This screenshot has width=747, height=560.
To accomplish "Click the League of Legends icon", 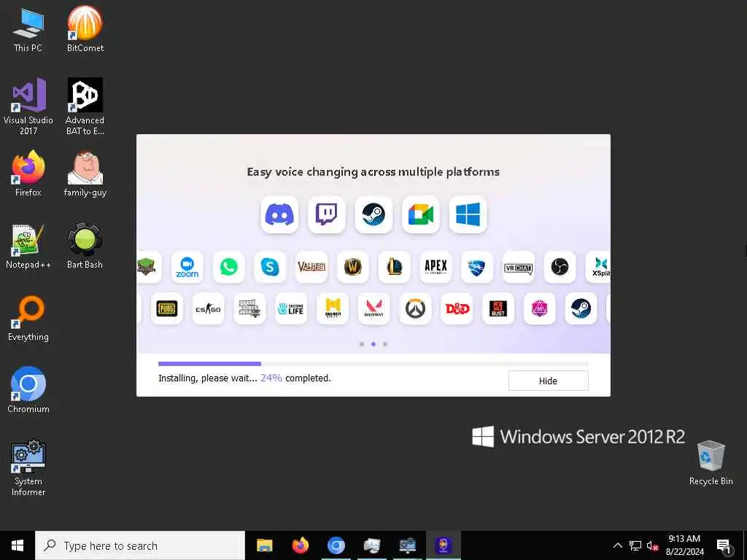I will pos(395,267).
